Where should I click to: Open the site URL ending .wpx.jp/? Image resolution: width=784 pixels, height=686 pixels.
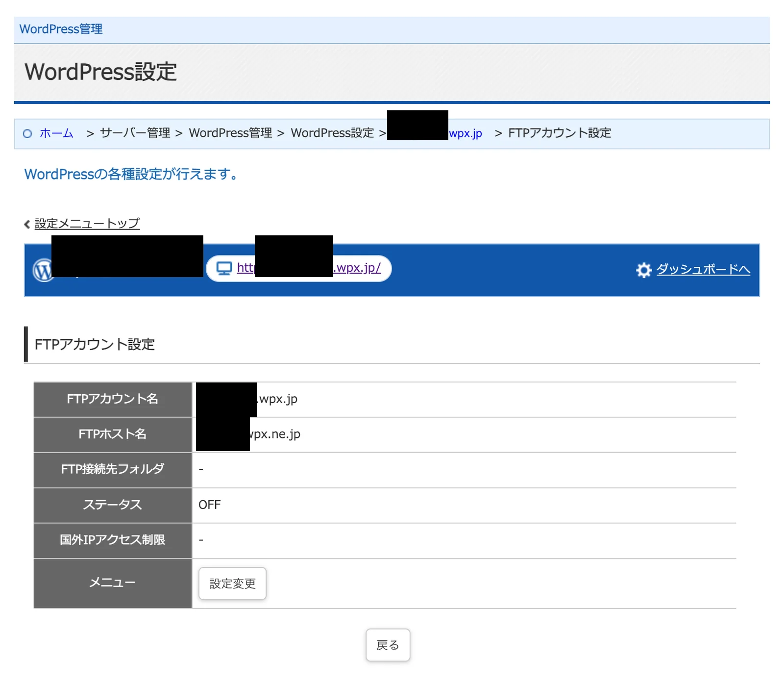pos(309,268)
